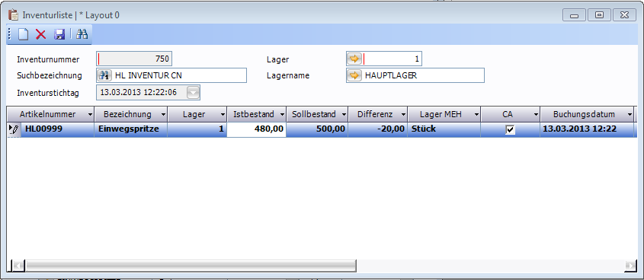Image resolution: width=644 pixels, height=280 pixels.
Task: Open the Buchungsdatum column filter dropdown
Action: [x=630, y=114]
